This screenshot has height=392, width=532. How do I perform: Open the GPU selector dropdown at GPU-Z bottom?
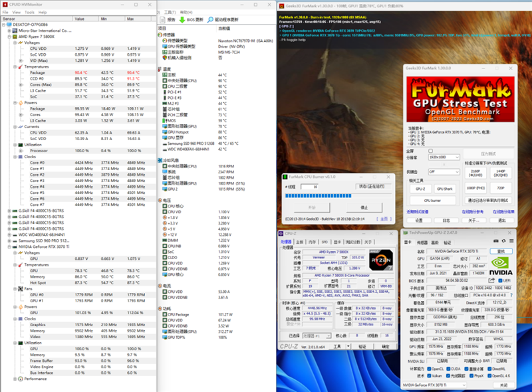(434, 385)
